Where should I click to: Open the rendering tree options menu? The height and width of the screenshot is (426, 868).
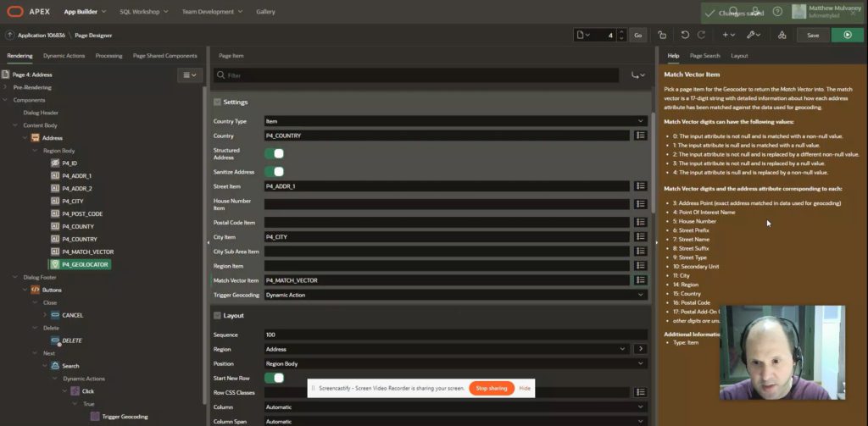pos(190,75)
